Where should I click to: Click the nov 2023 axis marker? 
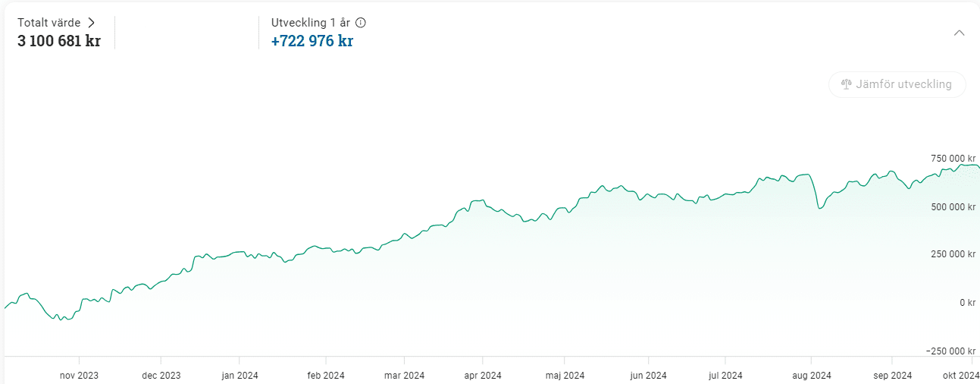point(80,375)
